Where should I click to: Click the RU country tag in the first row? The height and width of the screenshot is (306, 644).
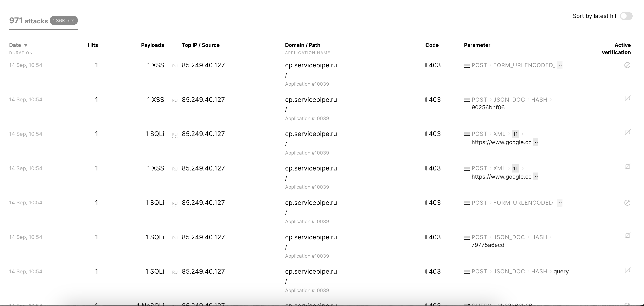175,66
